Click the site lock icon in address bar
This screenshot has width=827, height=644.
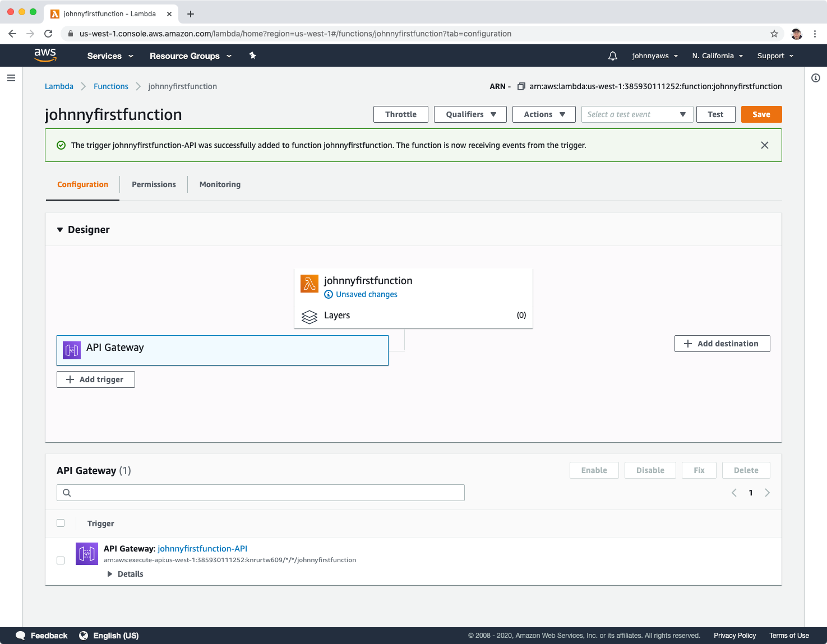point(71,34)
